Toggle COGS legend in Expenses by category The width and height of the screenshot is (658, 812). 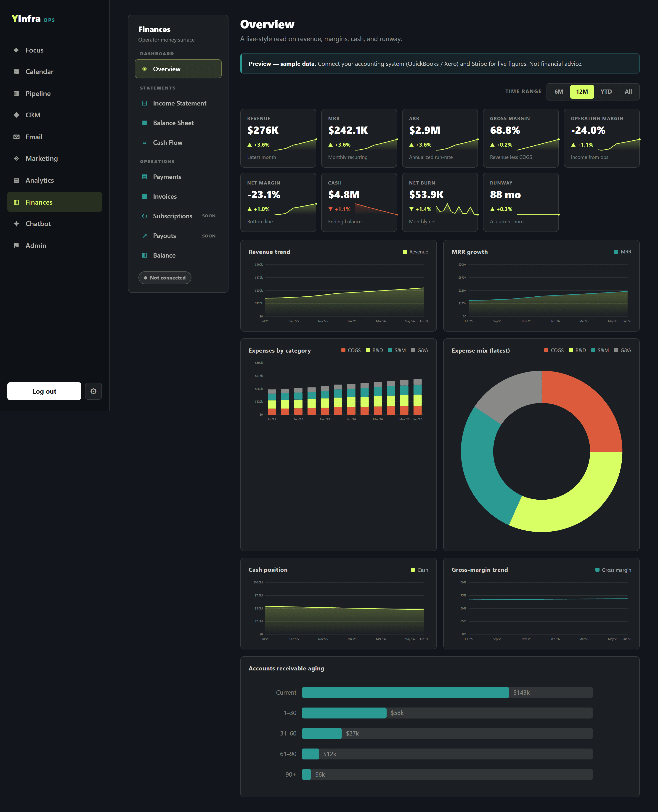351,350
